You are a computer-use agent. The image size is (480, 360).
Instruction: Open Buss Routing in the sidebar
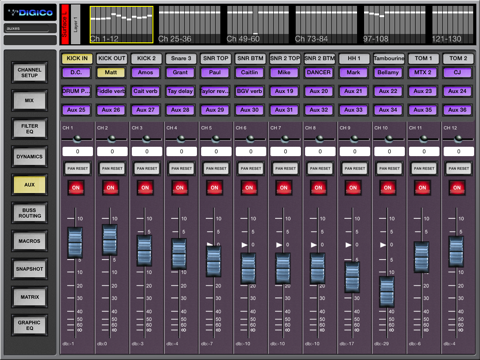click(30, 213)
